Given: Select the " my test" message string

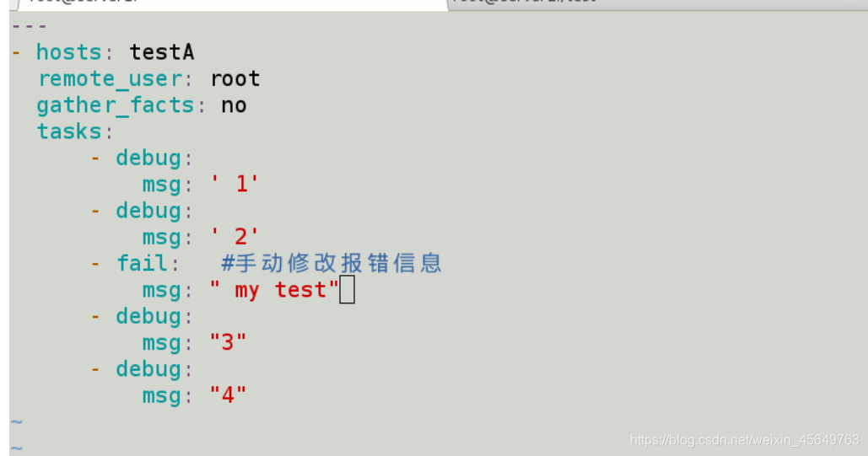Looking at the screenshot, I should click(x=275, y=290).
